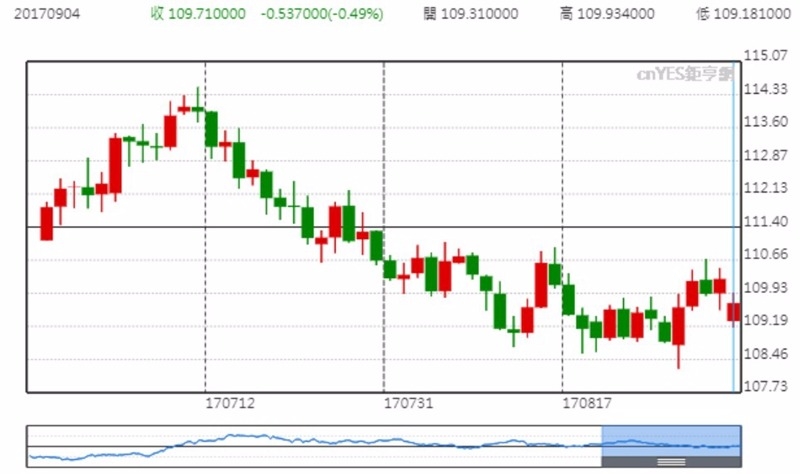Click the 112.13 price axis label
This screenshot has width=800, height=474.
coord(765,188)
